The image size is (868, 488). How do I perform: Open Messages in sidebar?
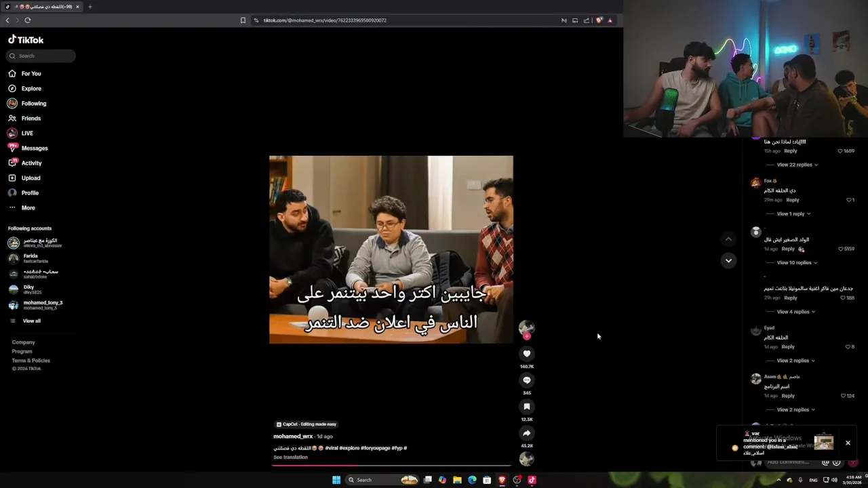28,148
